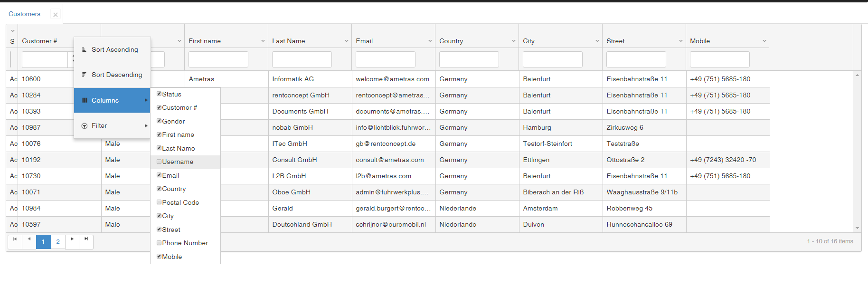Click the Filter funnel icon in menu
The height and width of the screenshot is (297, 868).
(85, 126)
